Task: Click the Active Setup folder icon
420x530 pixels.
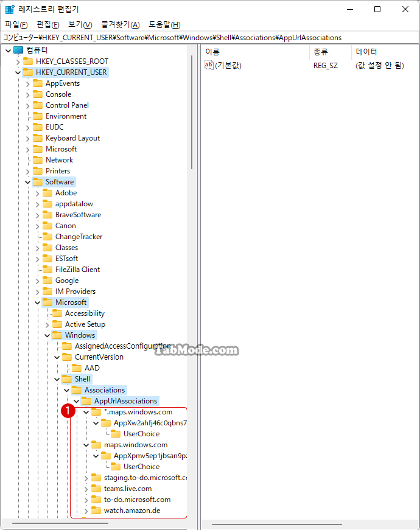Action: (57, 324)
